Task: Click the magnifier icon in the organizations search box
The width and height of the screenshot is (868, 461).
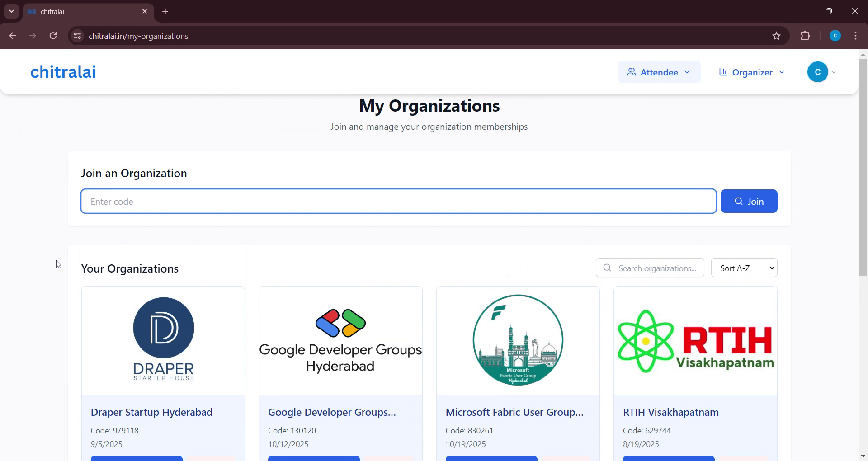Action: [x=607, y=268]
